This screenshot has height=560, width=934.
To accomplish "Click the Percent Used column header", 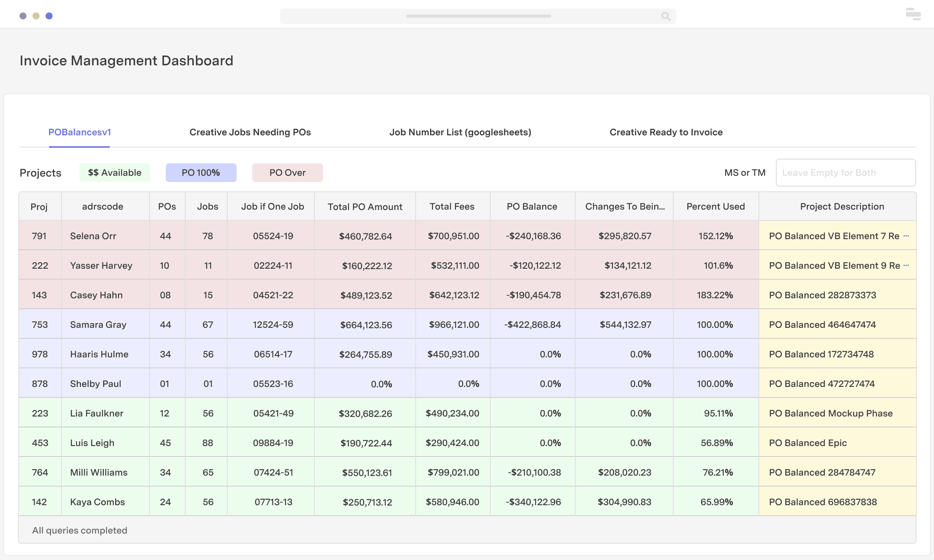I will tap(715, 206).
